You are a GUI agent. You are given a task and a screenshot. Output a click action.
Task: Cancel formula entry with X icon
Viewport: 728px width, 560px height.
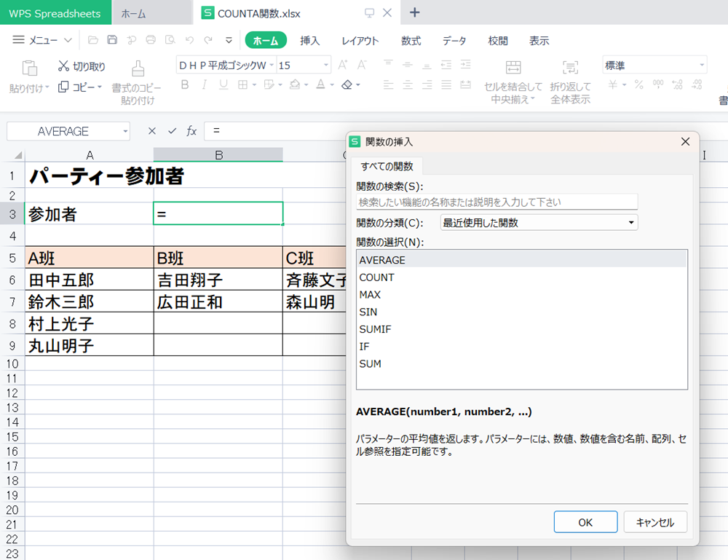pos(152,131)
